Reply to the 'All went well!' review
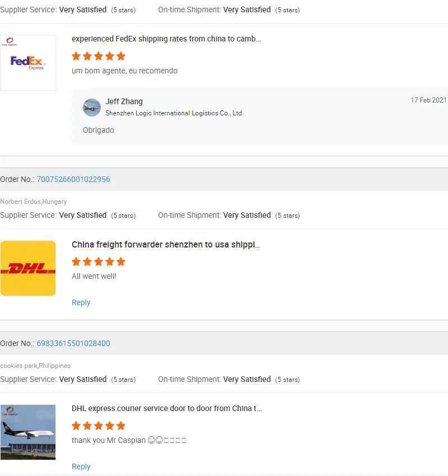The width and height of the screenshot is (448, 476). point(81,302)
